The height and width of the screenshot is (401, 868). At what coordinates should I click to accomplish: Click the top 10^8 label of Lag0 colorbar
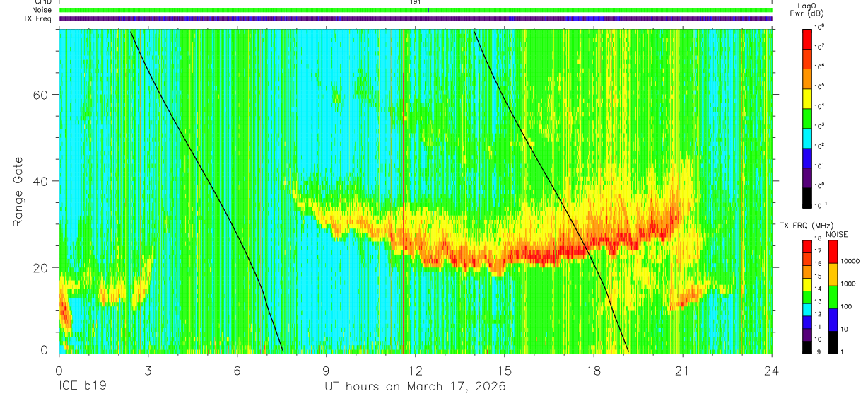[x=820, y=26]
